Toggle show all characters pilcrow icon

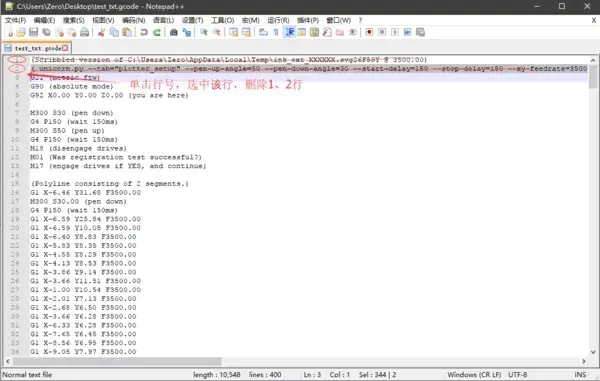point(276,33)
